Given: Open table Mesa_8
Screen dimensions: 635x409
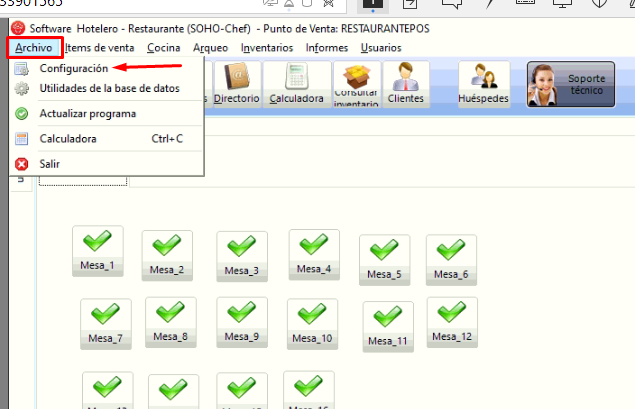Looking at the screenshot, I should click(171, 320).
